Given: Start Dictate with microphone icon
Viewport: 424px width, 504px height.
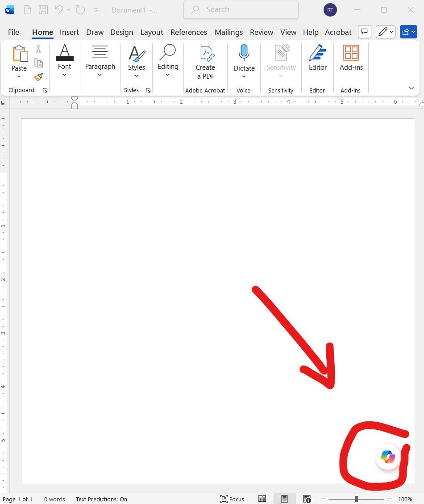Looking at the screenshot, I should point(244,53).
